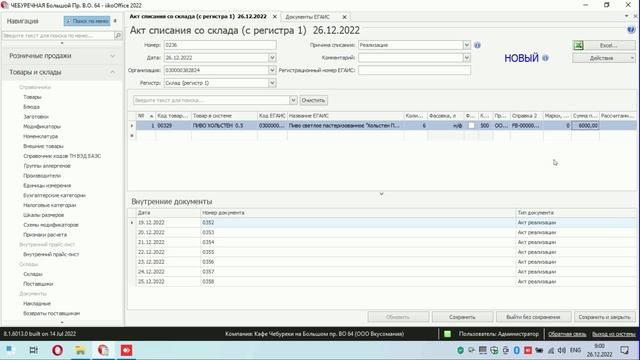Click the Сохранить button

(x=462, y=317)
